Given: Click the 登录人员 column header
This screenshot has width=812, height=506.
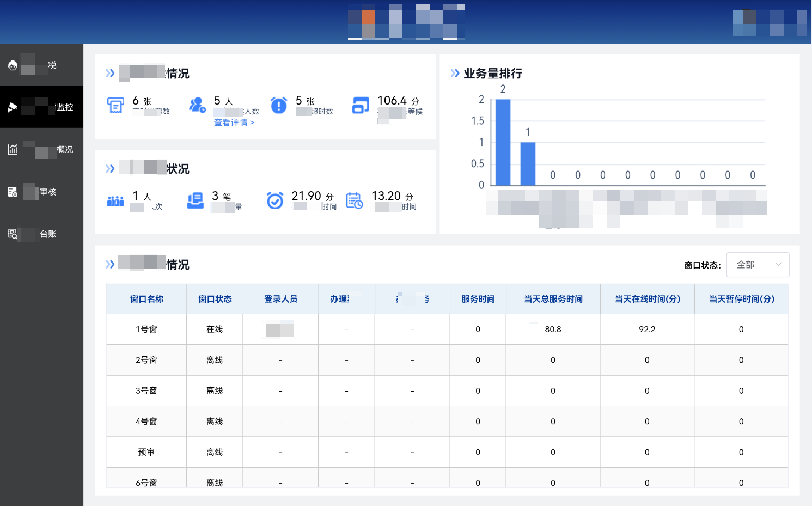Looking at the screenshot, I should point(280,299).
